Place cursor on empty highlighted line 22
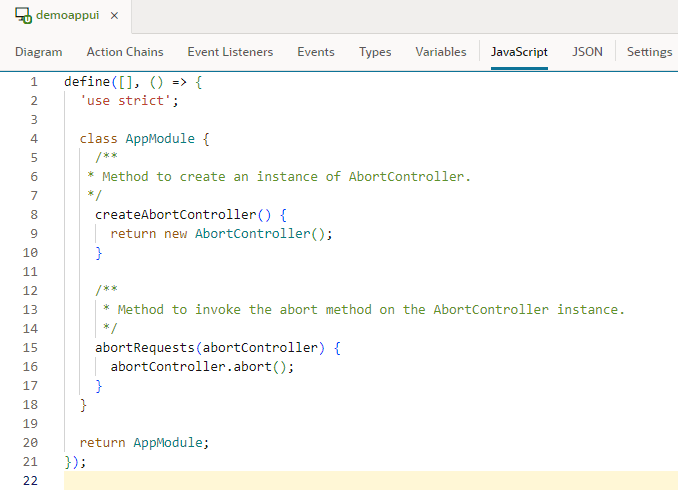 click(x=371, y=481)
